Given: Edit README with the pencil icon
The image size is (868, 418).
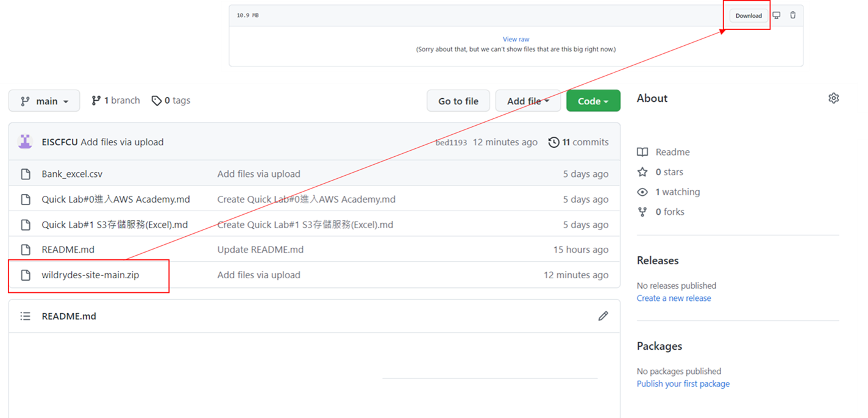Looking at the screenshot, I should pos(603,316).
